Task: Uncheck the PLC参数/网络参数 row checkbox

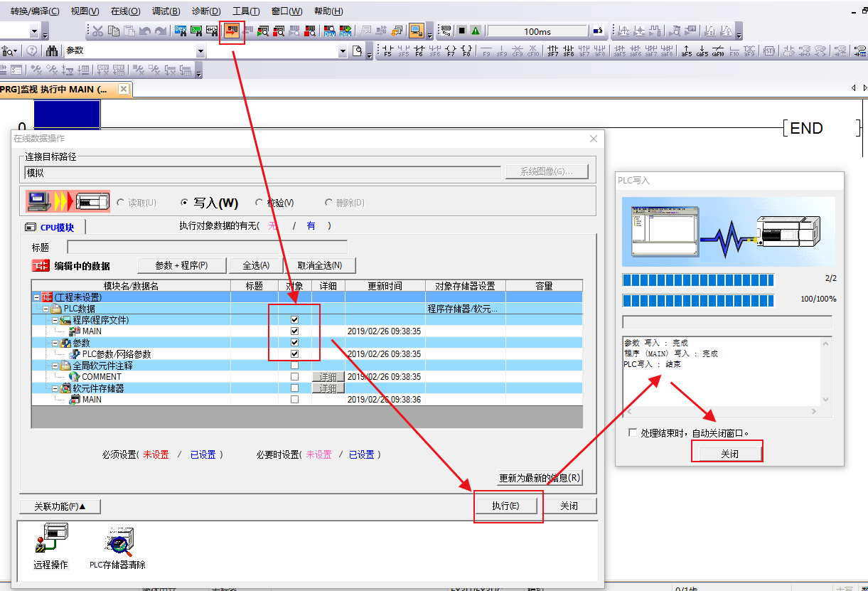Action: click(x=294, y=354)
